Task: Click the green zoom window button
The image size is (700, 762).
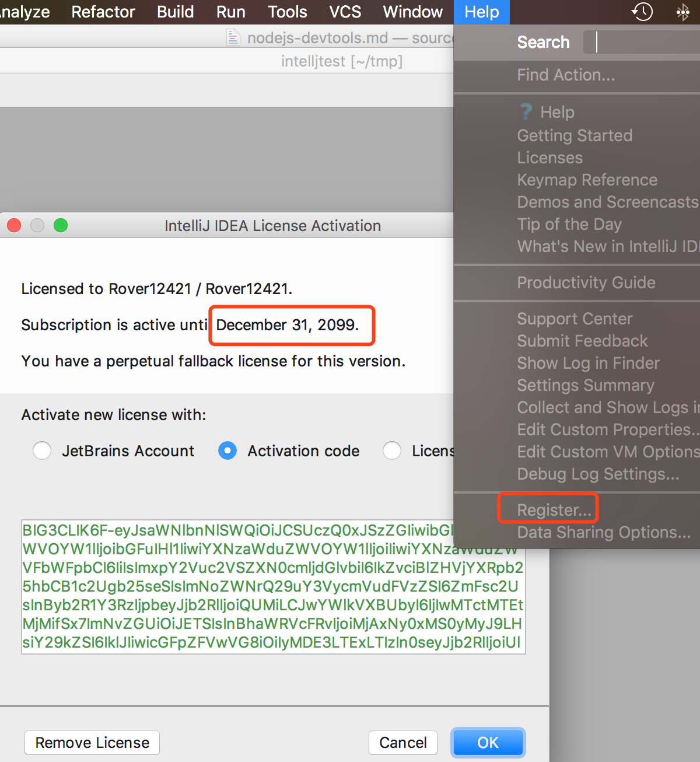Action: point(61,225)
